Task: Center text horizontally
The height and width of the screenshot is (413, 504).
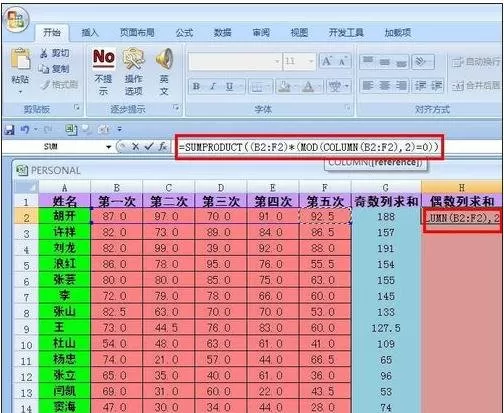Action: [x=385, y=86]
